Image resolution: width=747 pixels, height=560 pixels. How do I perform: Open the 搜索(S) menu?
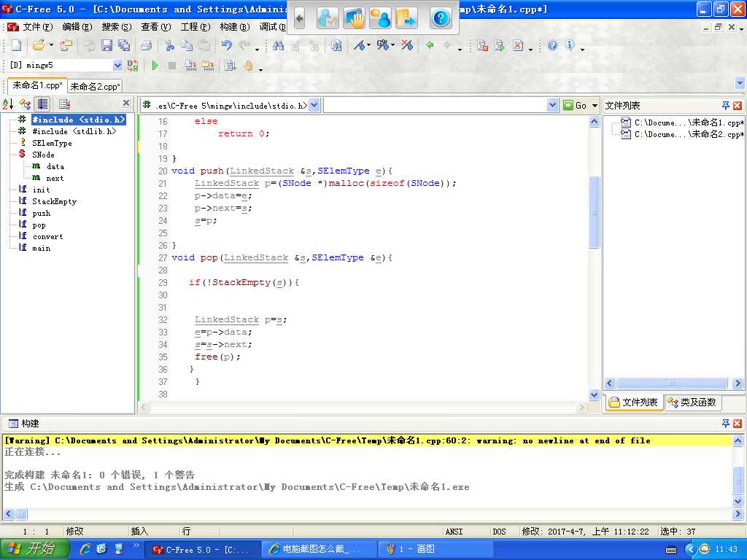117,27
